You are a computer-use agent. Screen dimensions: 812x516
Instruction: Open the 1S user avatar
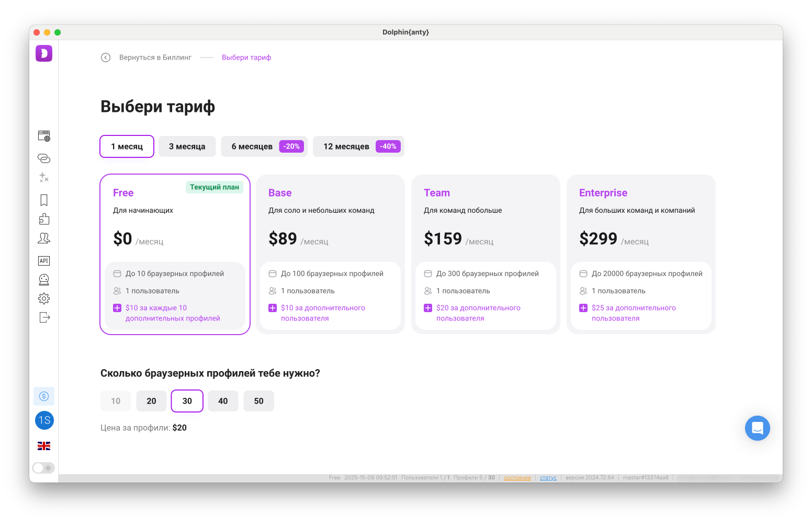44,420
